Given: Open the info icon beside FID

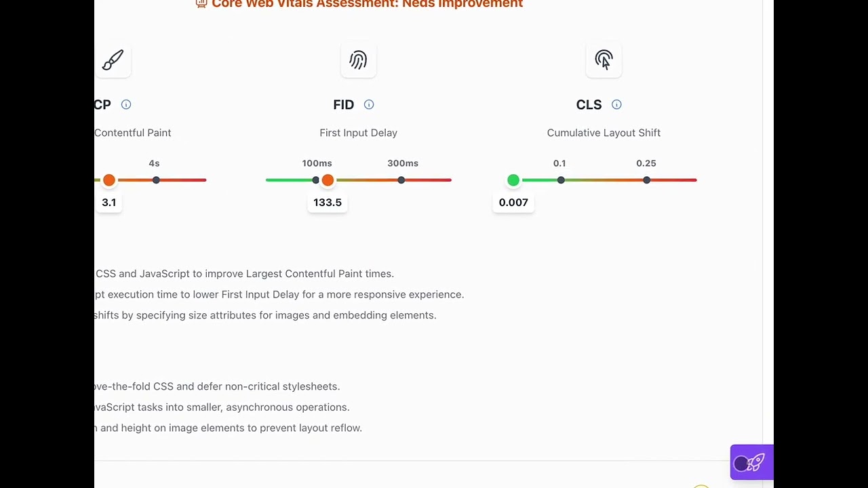Looking at the screenshot, I should 369,104.
